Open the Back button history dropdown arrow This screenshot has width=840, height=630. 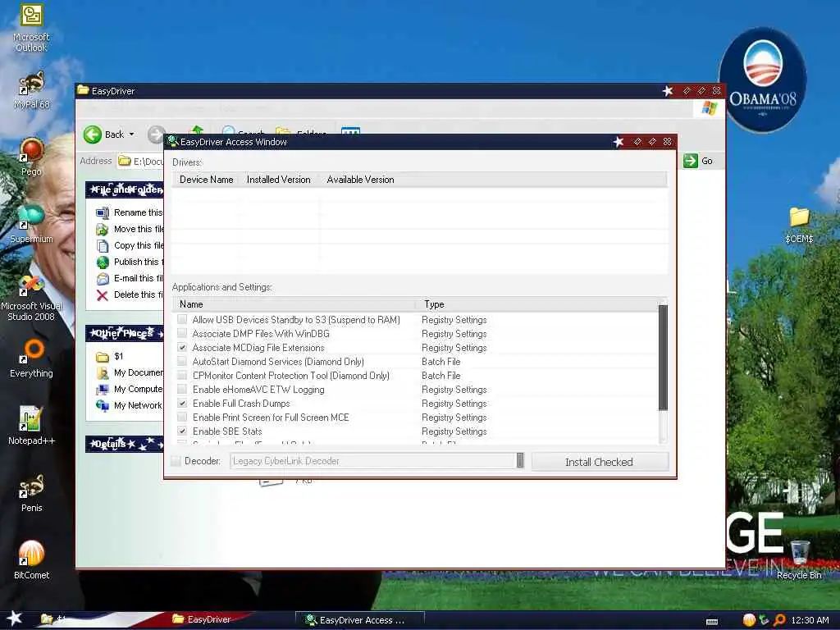(x=132, y=134)
